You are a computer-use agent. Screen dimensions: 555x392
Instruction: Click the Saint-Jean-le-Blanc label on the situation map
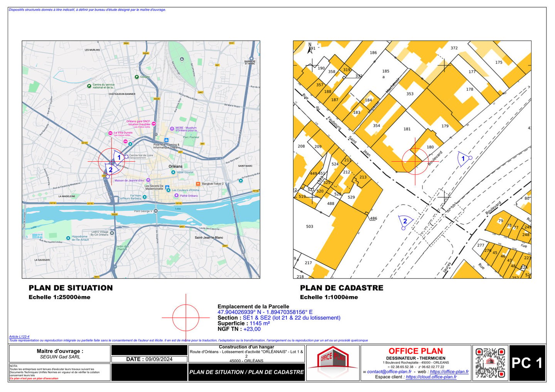tap(209, 238)
